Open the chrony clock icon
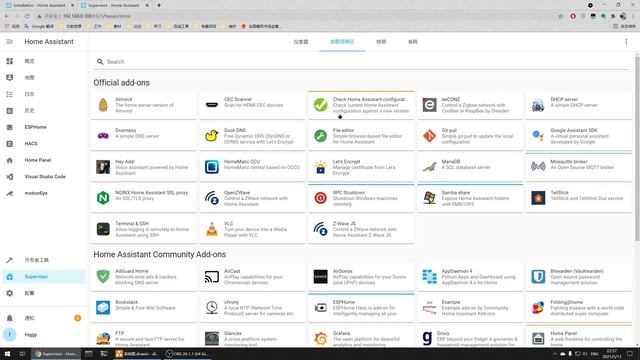The height and width of the screenshot is (360, 640). (211, 308)
